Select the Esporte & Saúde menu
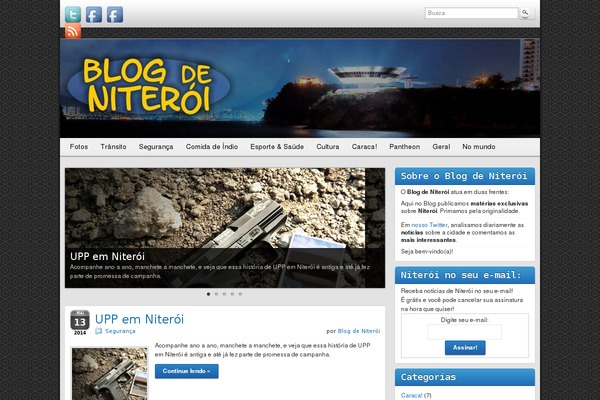 tap(277, 147)
